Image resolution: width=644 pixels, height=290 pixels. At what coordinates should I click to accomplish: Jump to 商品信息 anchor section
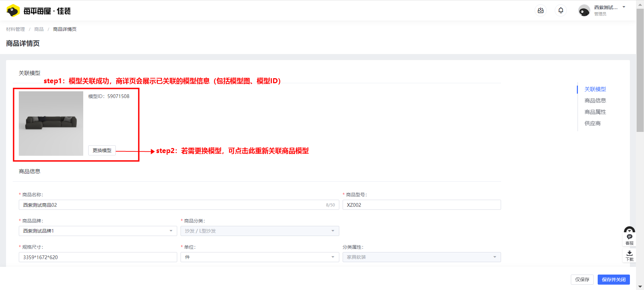(595, 100)
